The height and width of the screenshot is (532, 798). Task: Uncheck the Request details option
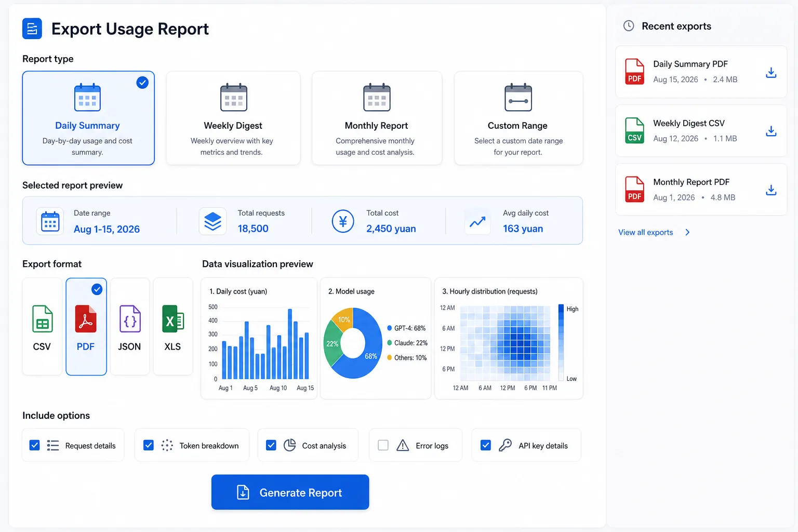point(35,445)
